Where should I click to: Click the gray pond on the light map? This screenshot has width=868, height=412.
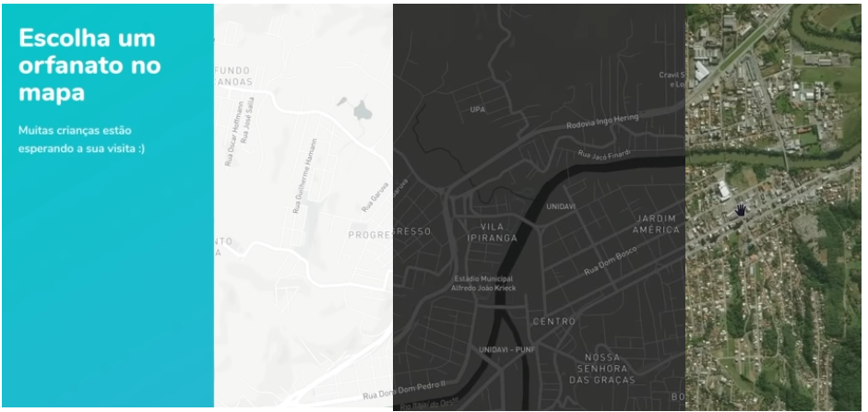point(362,110)
